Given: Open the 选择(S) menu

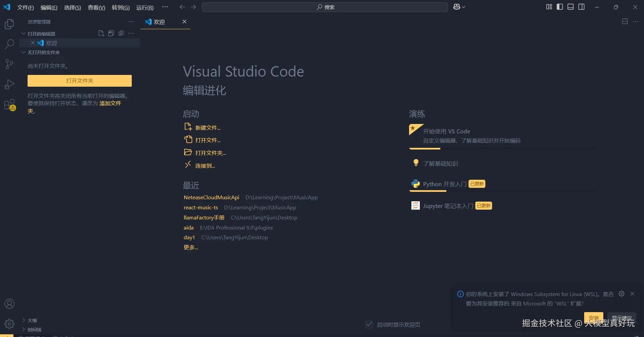Looking at the screenshot, I should point(73,7).
